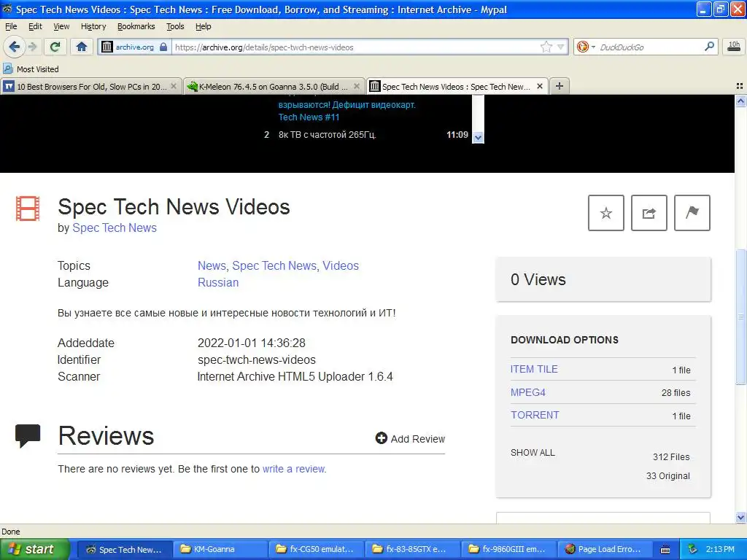Open fx-83-85GTX taskbar window
The height and width of the screenshot is (560, 747).
(x=413, y=550)
